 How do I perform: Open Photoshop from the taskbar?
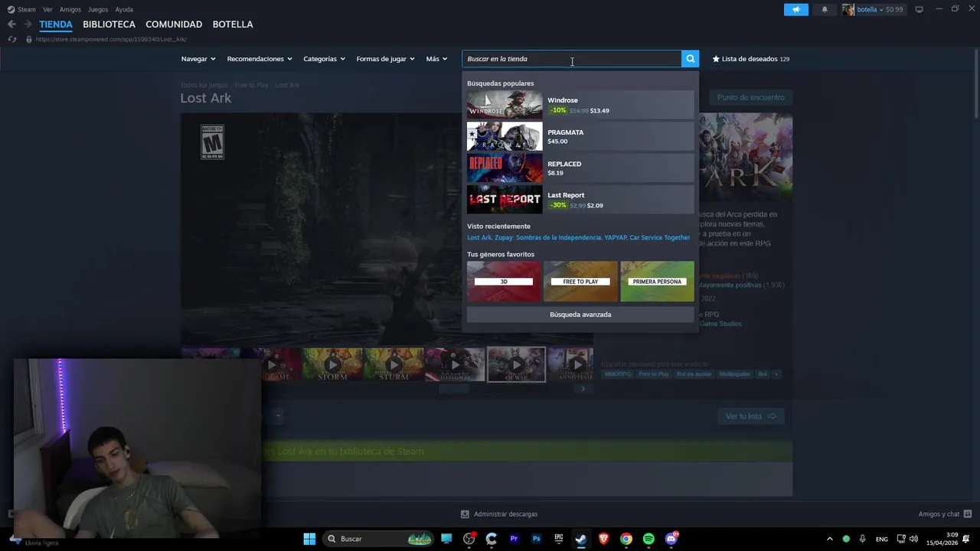coord(536,539)
